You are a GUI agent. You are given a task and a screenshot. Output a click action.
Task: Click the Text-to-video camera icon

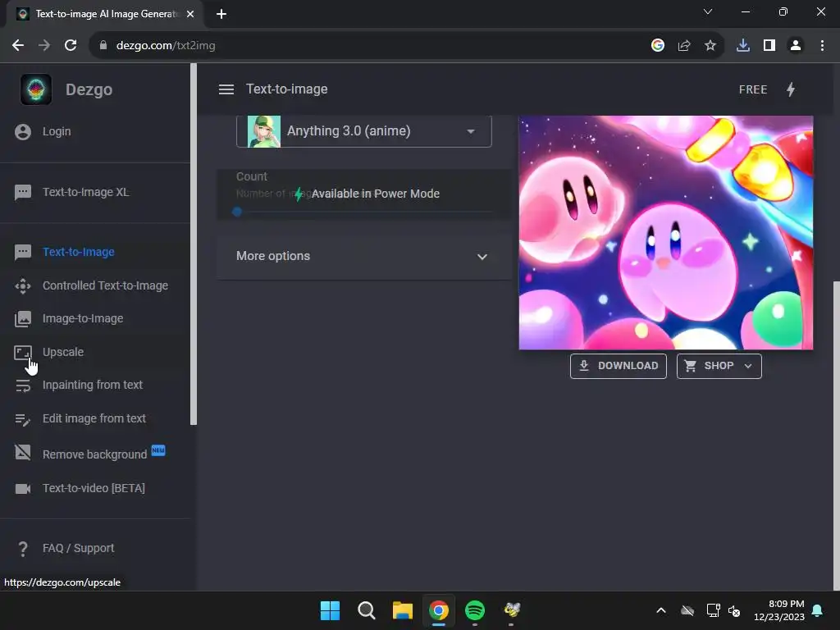pyautogui.click(x=23, y=489)
